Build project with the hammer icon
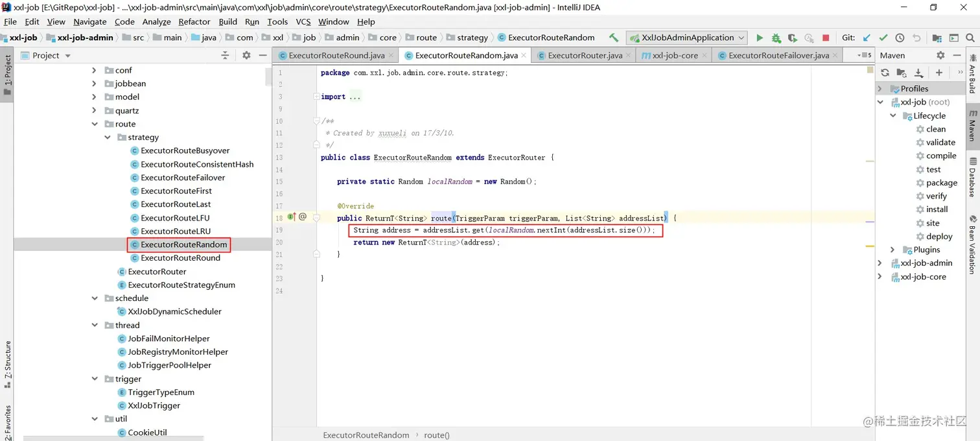980x441 pixels. click(614, 38)
